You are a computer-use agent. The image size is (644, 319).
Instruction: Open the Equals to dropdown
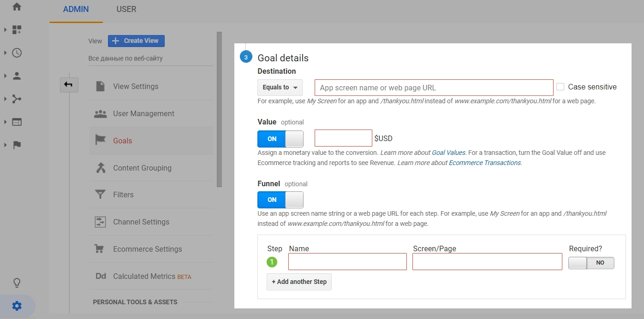point(280,87)
